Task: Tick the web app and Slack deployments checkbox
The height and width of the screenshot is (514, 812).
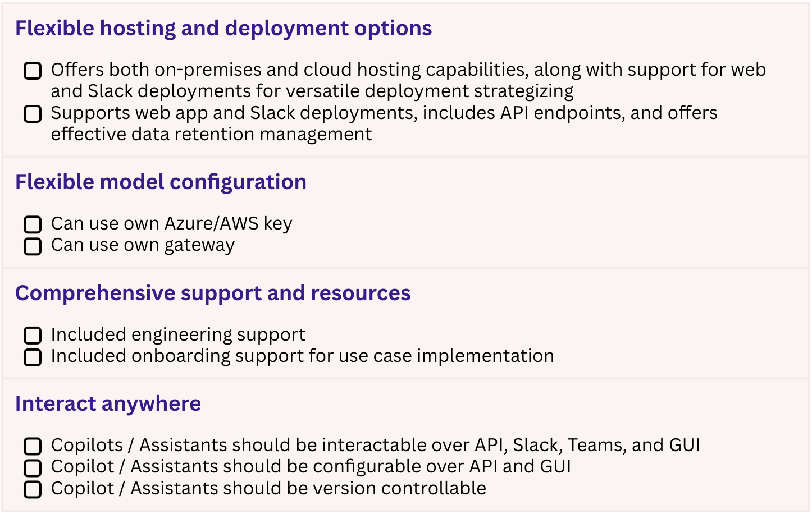Action: pyautogui.click(x=33, y=114)
